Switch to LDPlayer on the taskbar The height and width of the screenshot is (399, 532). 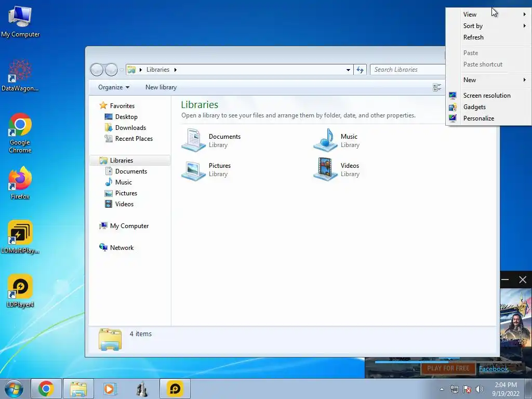click(175, 389)
